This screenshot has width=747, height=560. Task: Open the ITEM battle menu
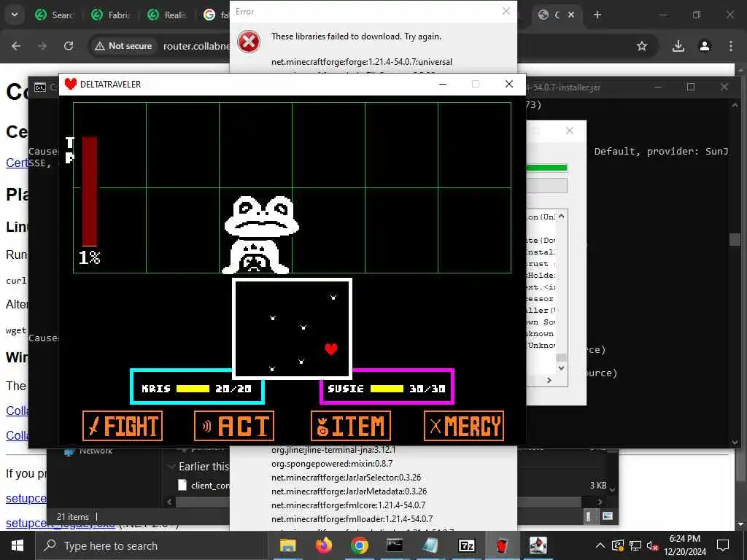(x=351, y=426)
